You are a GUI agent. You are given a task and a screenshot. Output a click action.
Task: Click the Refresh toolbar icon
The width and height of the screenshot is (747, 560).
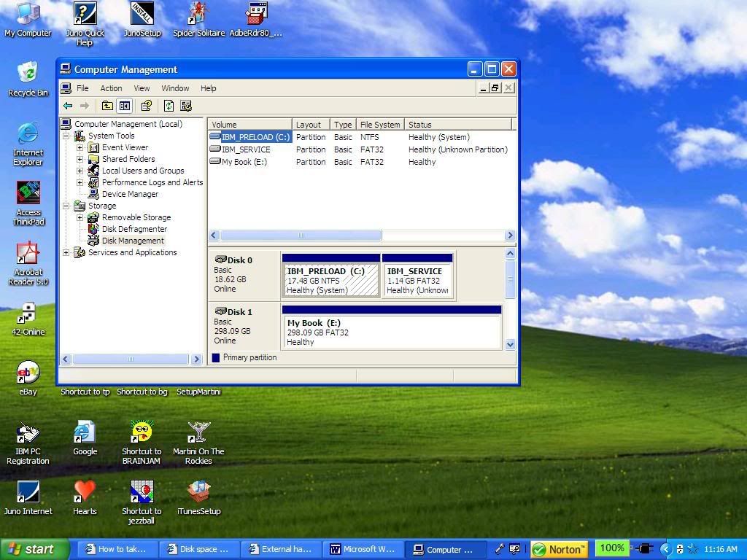click(169, 106)
